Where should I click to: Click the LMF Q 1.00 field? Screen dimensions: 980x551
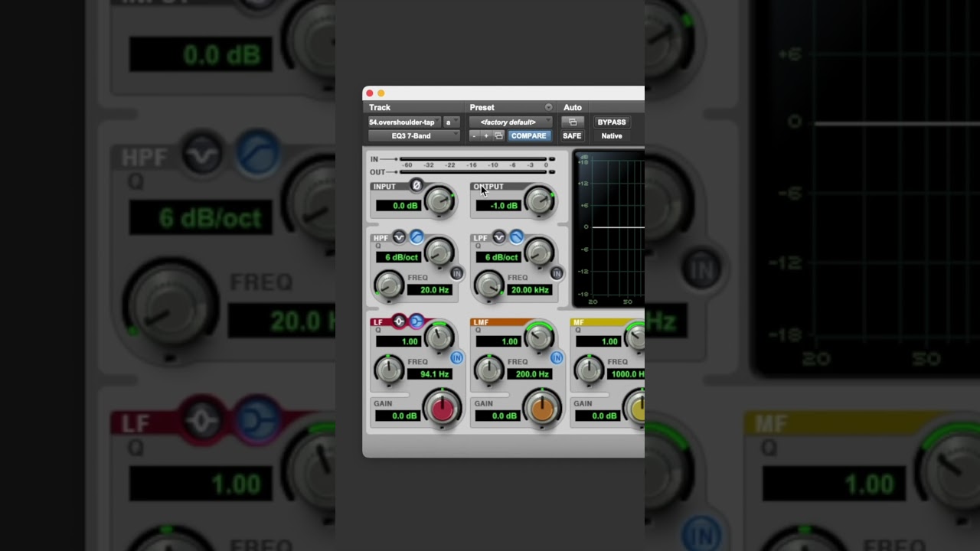coord(498,342)
